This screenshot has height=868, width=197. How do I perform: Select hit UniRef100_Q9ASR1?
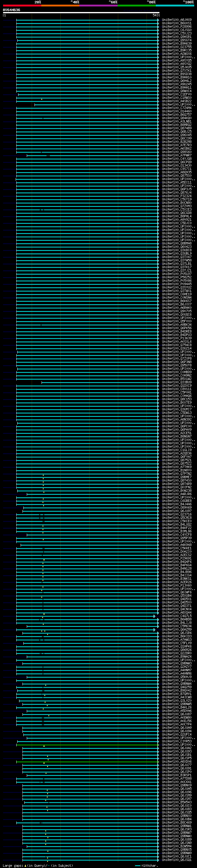pyautogui.click(x=177, y=37)
